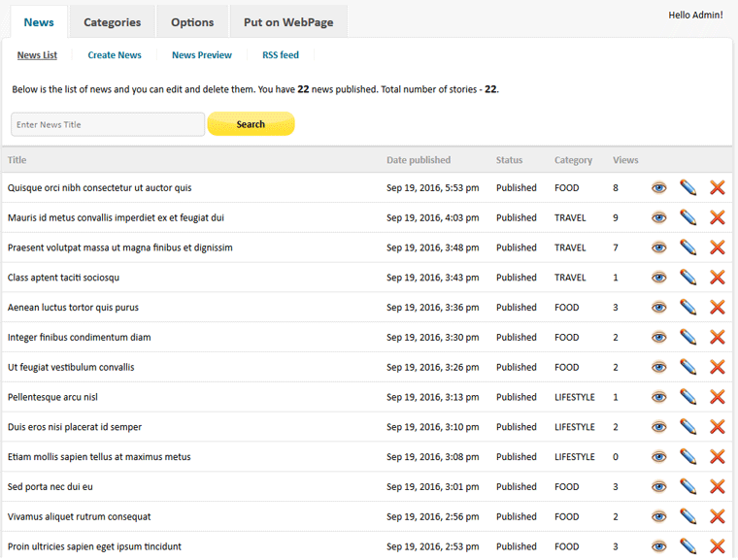Screen dimensions: 738x560
Task: Edit 'Quisque orci nibh consectetur' with pencil icon
Action: click(x=688, y=187)
